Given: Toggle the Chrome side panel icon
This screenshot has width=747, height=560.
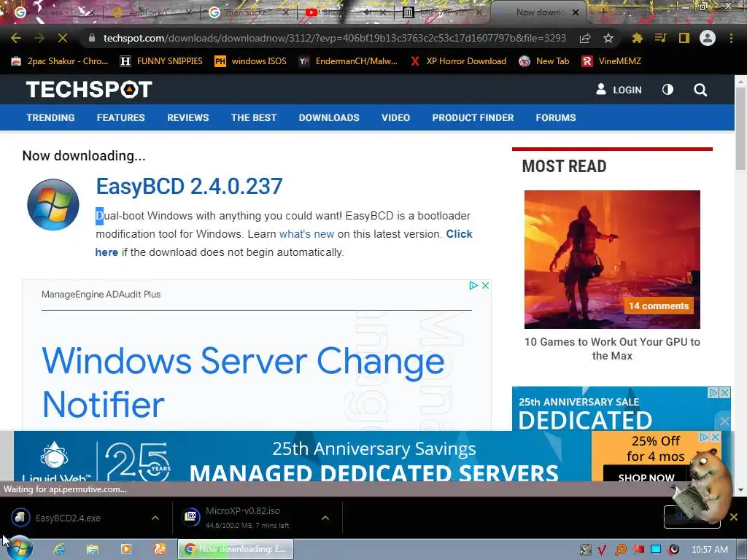Looking at the screenshot, I should pos(684,38).
